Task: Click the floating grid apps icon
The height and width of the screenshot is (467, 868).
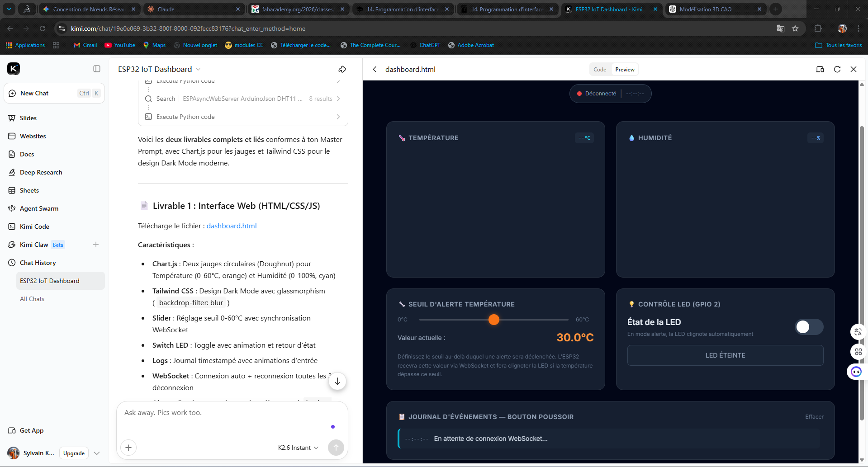Action: click(858, 352)
